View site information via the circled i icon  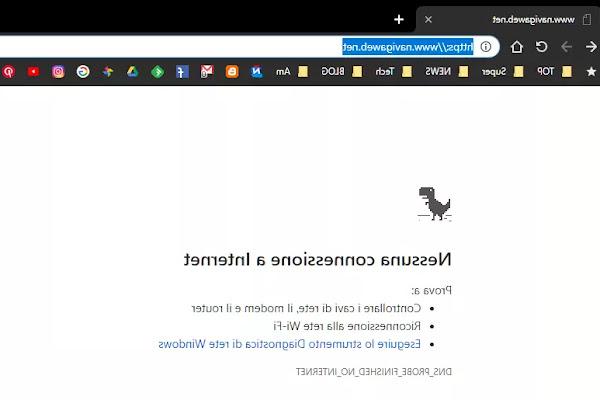486,47
